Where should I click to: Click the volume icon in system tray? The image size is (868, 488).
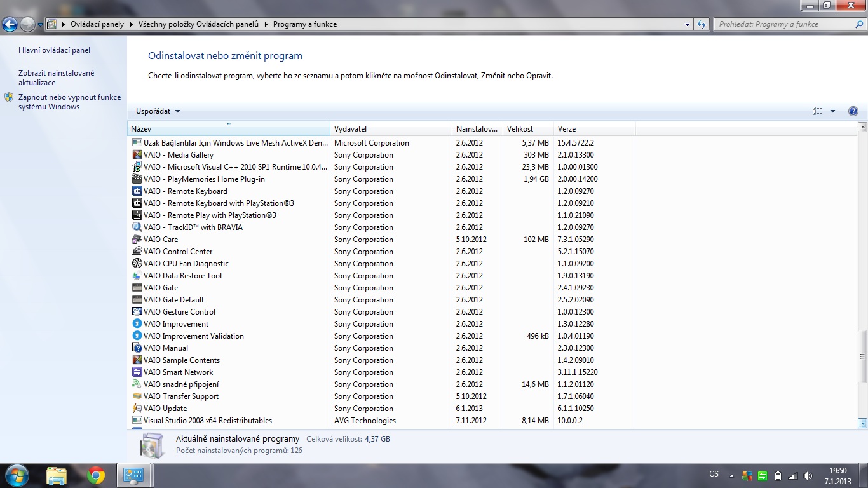click(808, 475)
